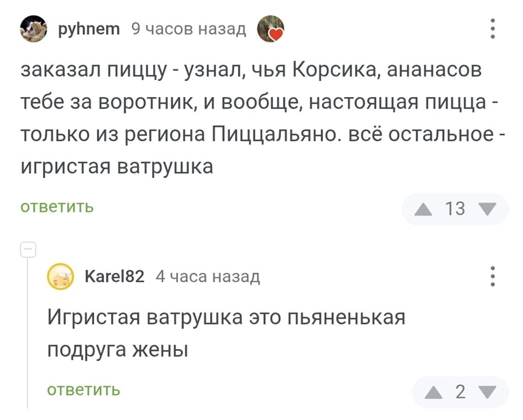Open the three-dot menu on pyhnem's comment

tap(492, 29)
